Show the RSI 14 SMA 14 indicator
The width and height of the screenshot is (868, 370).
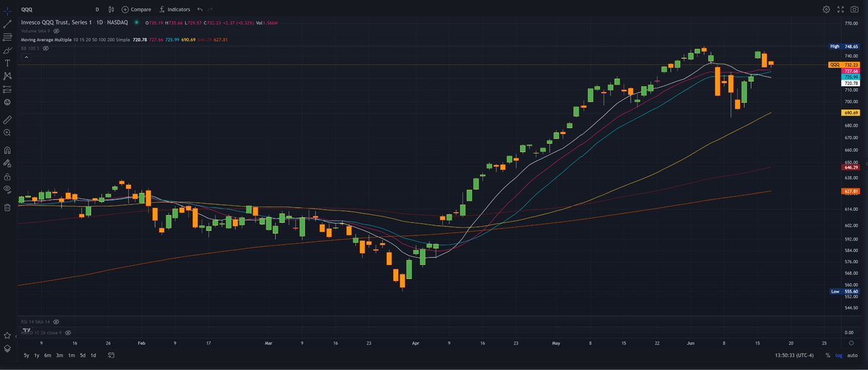coord(56,321)
